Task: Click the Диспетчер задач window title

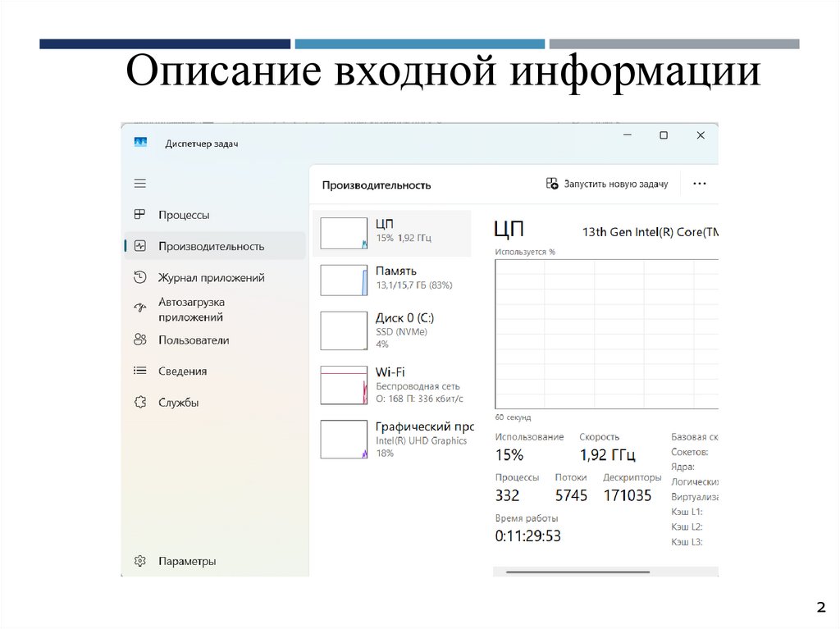Action: [202, 144]
